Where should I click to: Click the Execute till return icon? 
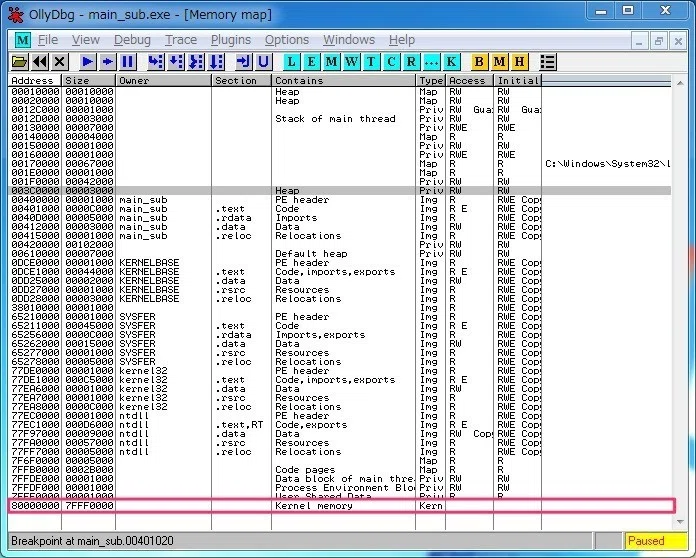pos(243,62)
